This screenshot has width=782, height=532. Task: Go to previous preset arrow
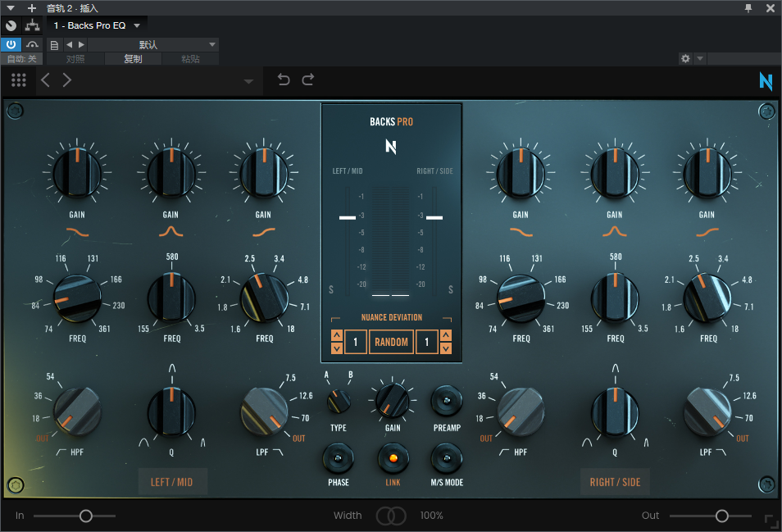coord(45,80)
